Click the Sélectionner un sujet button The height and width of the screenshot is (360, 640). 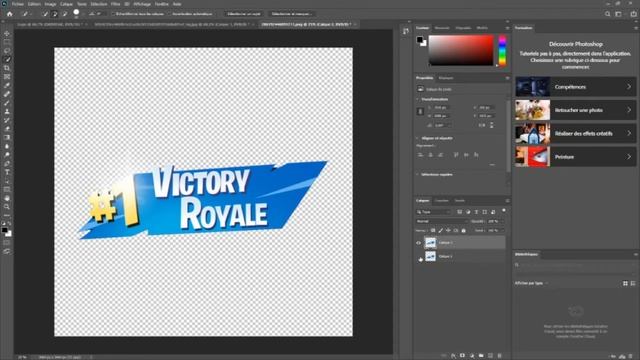tap(244, 14)
